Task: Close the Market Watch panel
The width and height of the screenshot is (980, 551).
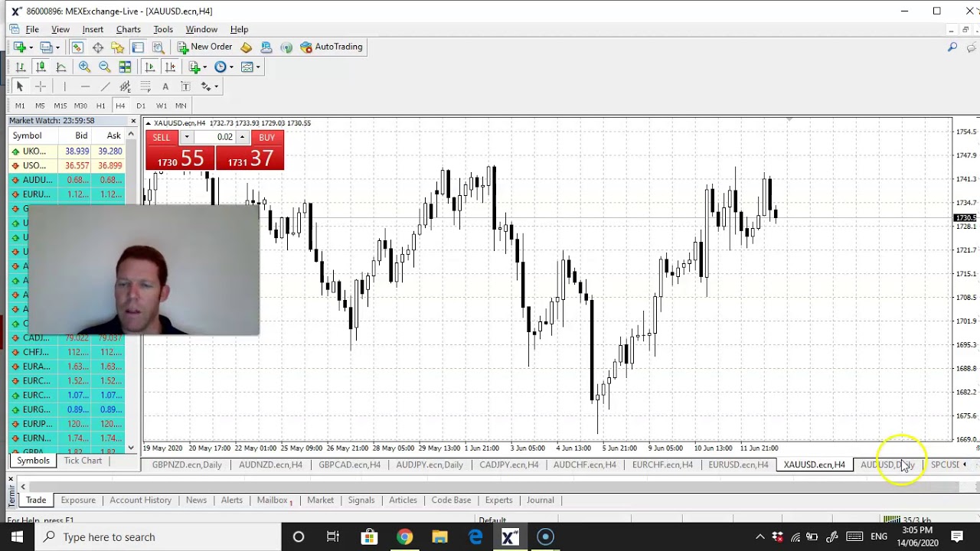Action: [x=133, y=121]
